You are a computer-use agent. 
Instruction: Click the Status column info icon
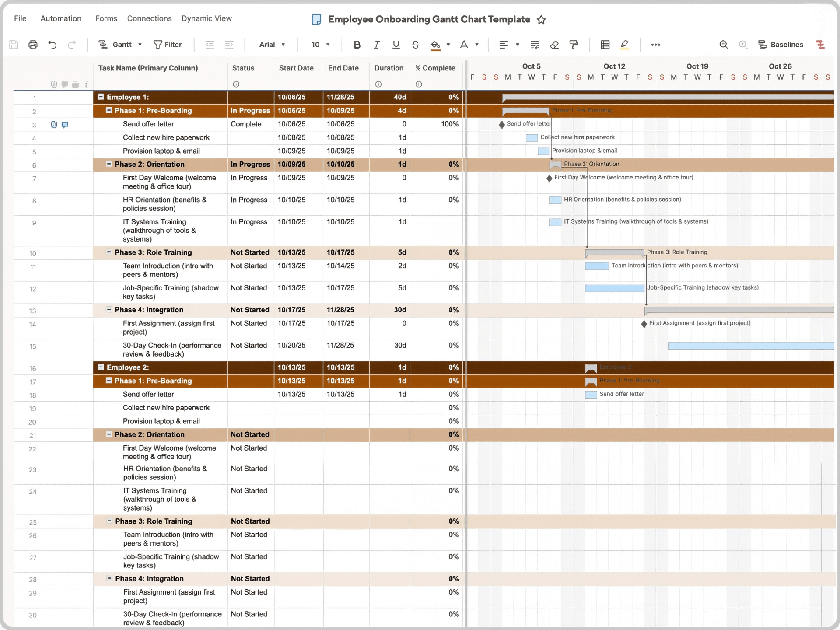236,84
